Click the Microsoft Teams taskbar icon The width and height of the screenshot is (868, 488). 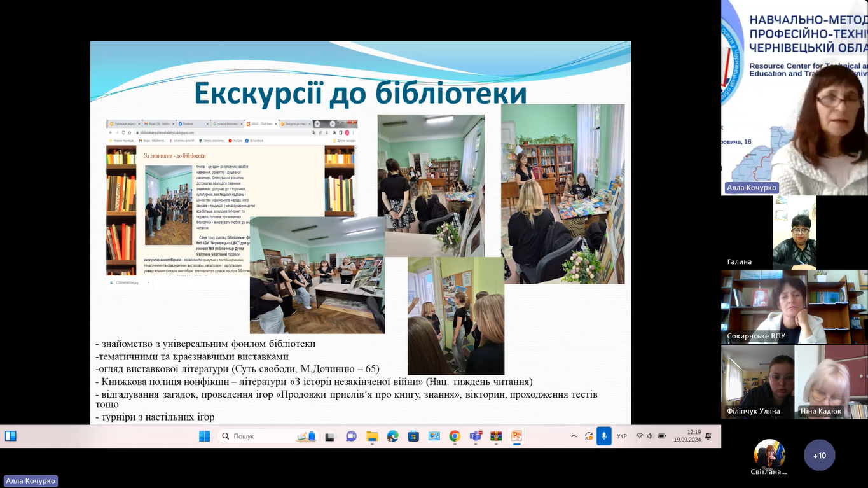(475, 436)
